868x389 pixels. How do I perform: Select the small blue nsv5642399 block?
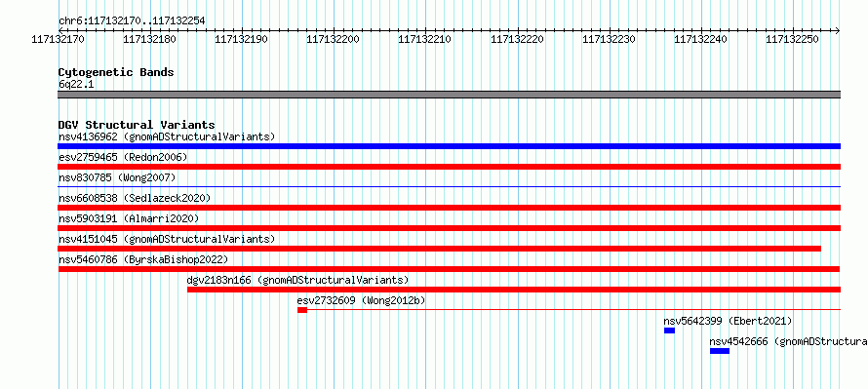pos(670,331)
